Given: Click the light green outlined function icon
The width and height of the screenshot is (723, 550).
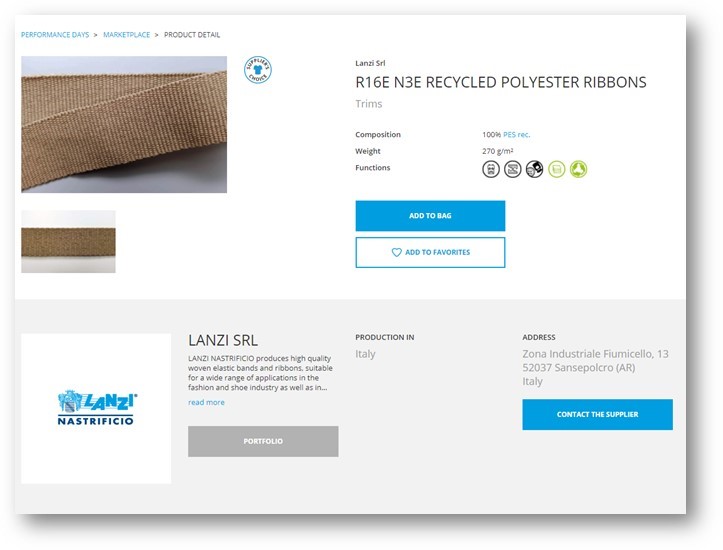Looking at the screenshot, I should point(557,169).
